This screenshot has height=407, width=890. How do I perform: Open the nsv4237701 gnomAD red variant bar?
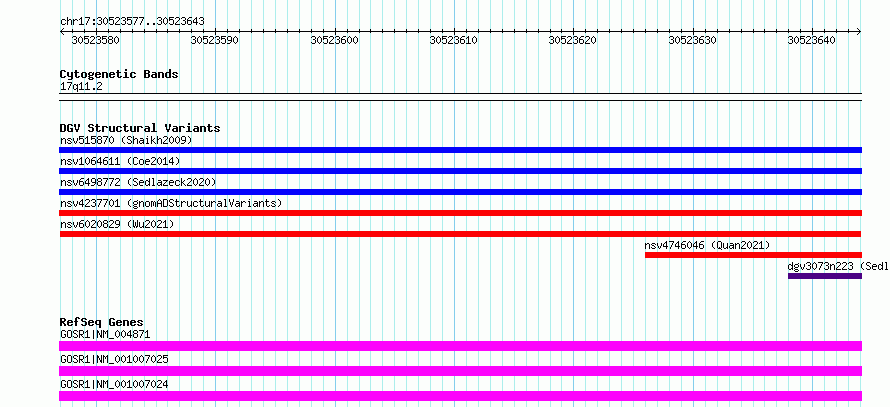(x=460, y=213)
